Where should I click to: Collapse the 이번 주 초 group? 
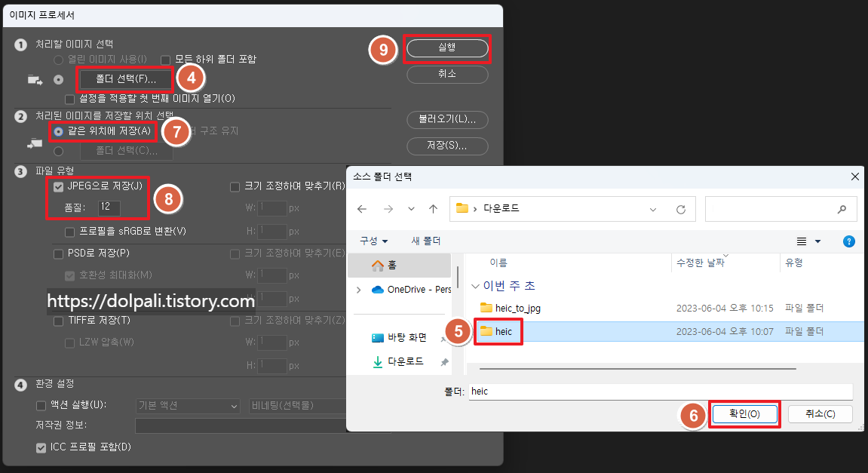click(x=476, y=285)
